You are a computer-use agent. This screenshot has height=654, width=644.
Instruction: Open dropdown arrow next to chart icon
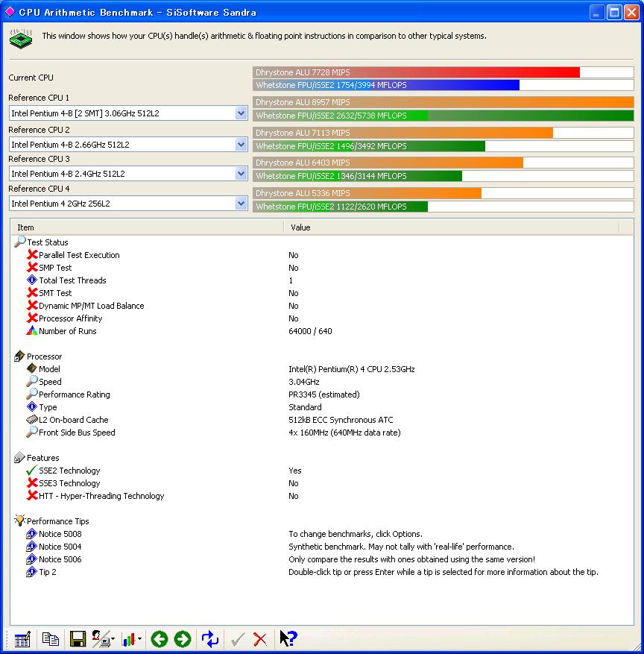[139, 638]
